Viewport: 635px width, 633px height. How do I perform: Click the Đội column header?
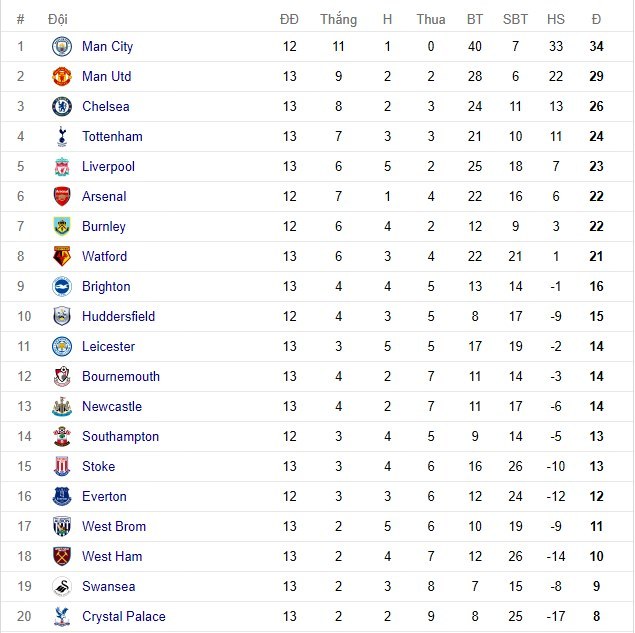coord(57,19)
